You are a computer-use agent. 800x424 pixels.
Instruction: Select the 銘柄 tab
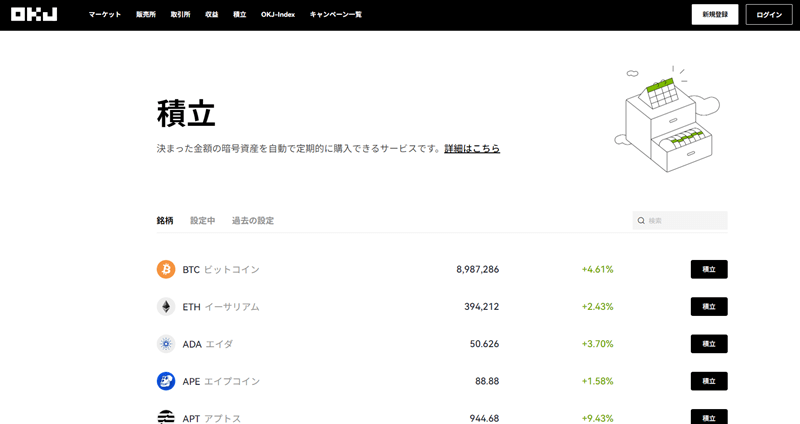click(165, 220)
